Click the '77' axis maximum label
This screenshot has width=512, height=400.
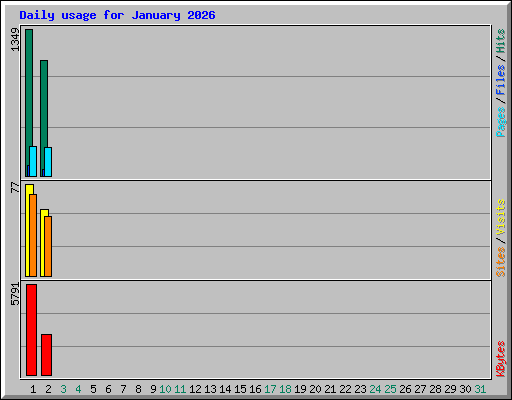click(15, 188)
